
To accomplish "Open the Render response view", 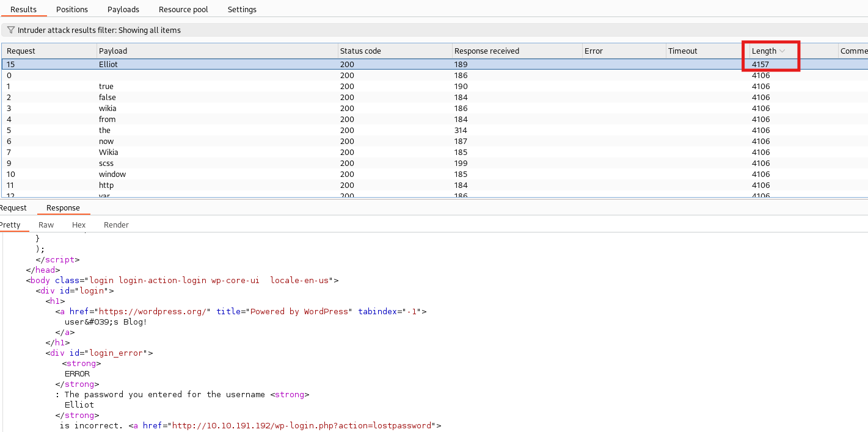I will point(116,225).
